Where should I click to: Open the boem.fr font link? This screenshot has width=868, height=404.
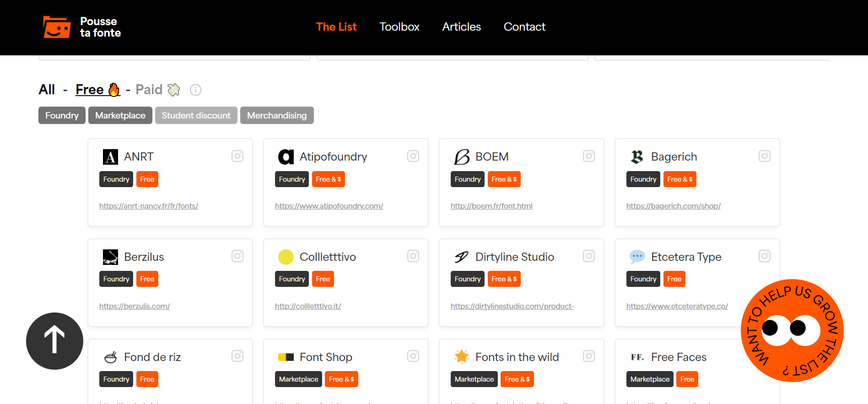491,206
